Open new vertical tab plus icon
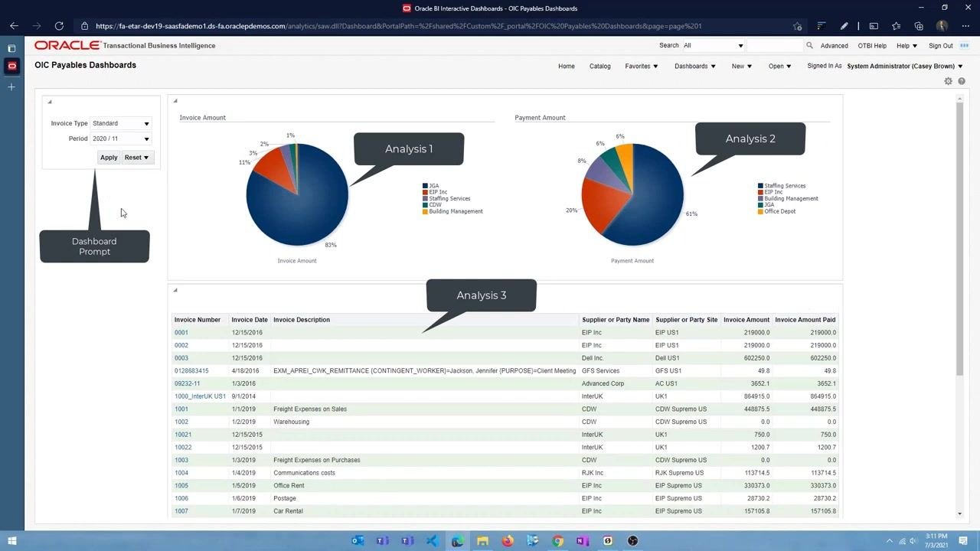The height and width of the screenshot is (551, 980). (11, 87)
